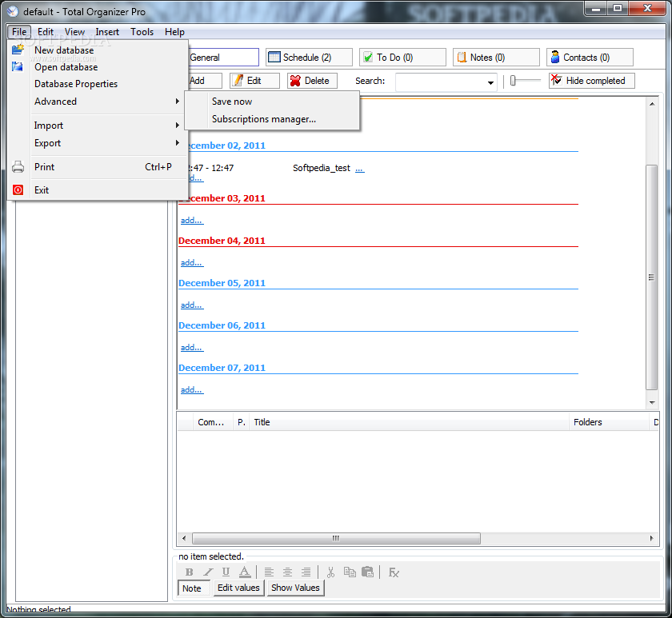Click the Com... column header
This screenshot has width=672, height=618.
(213, 422)
